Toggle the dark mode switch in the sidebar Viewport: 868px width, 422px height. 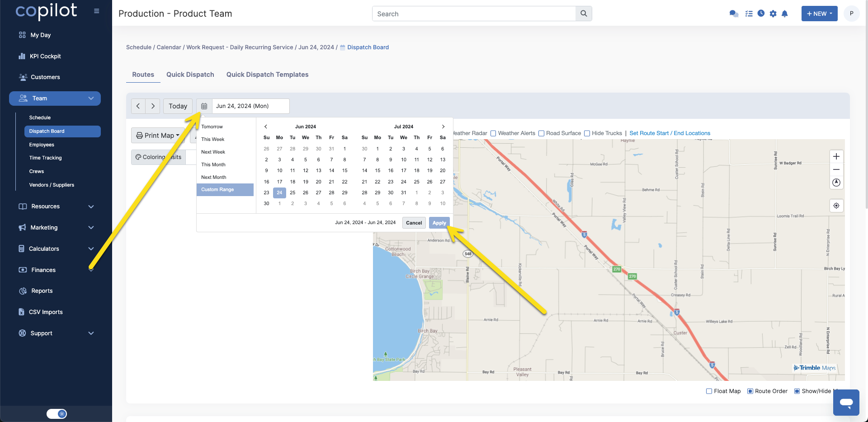pos(57,413)
